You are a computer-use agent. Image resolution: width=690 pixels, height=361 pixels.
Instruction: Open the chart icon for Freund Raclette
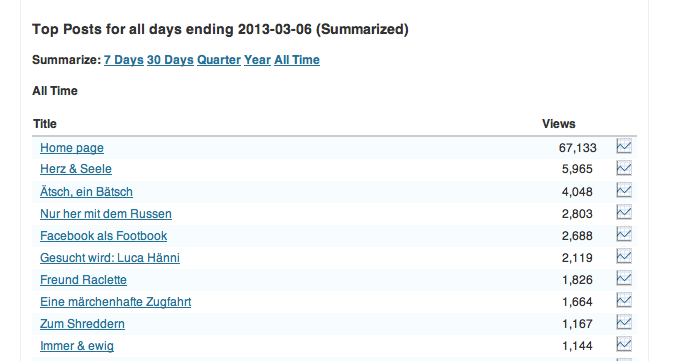click(624, 279)
